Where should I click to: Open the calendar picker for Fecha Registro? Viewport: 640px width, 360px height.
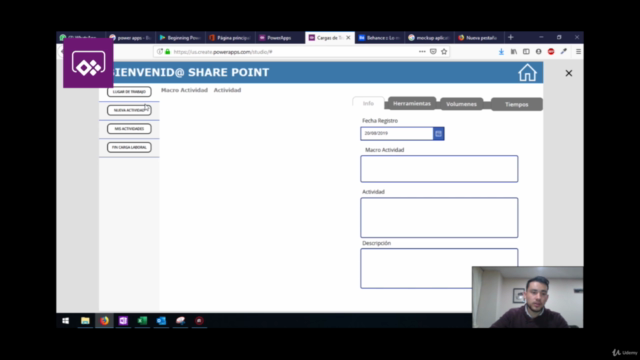[x=438, y=133]
